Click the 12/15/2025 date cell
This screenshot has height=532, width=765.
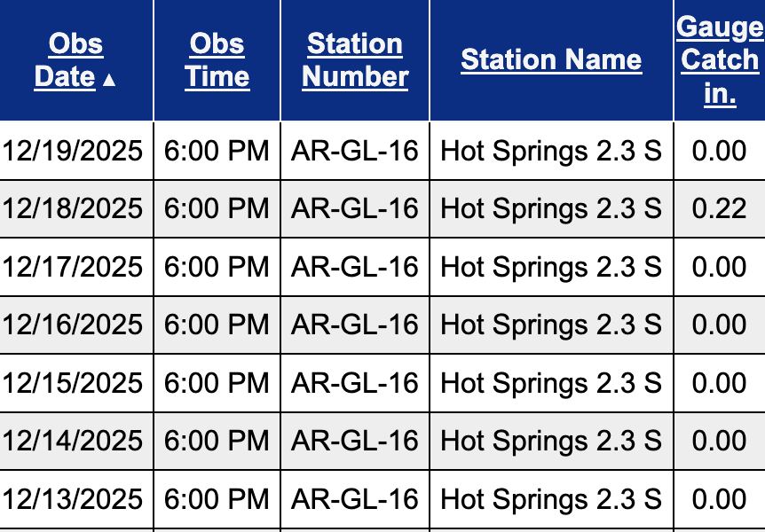point(72,383)
